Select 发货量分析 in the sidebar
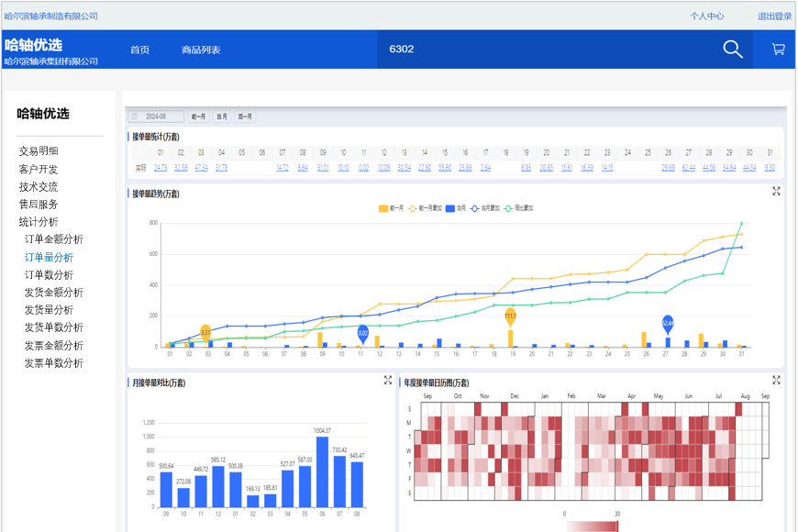The width and height of the screenshot is (798, 532). click(x=49, y=310)
